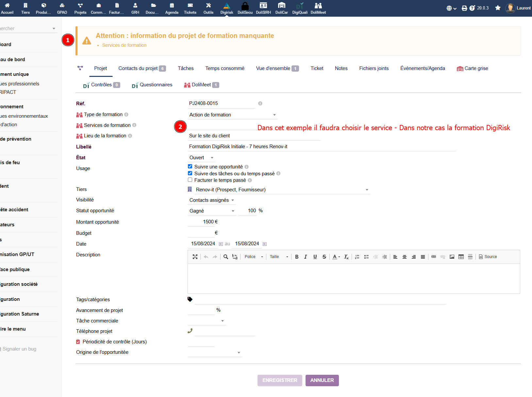Apply strikethrough formatting in description editor
This screenshot has height=397, width=532.
[324, 257]
